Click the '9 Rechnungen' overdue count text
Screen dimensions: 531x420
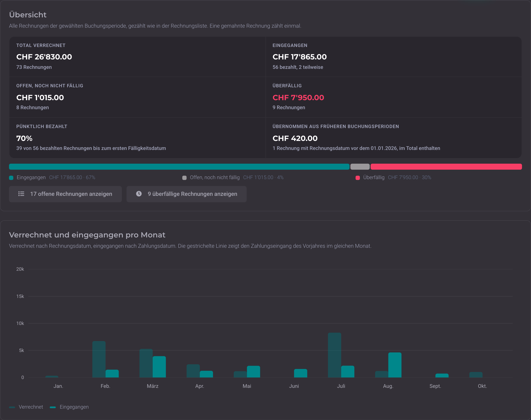point(289,107)
